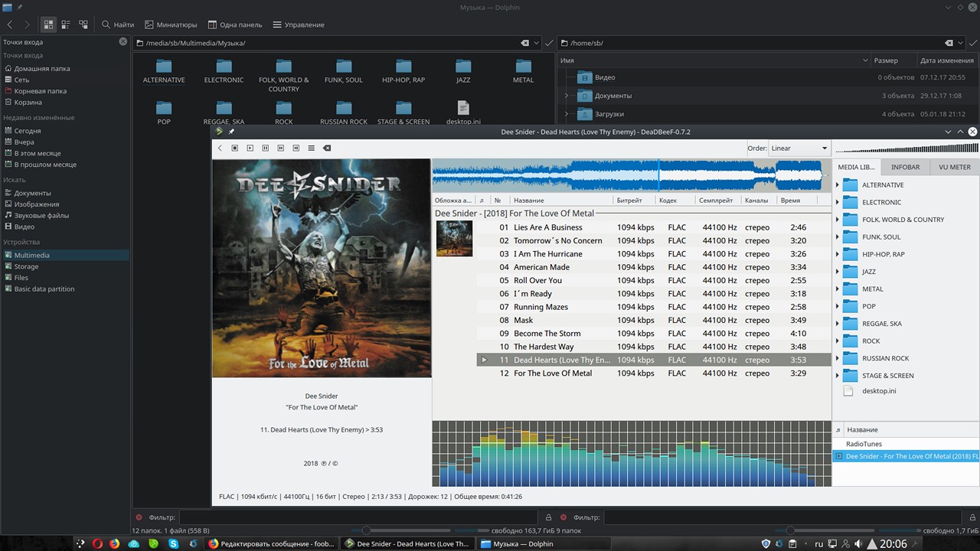
Task: Expand METAL folder in media library tree
Action: point(837,289)
